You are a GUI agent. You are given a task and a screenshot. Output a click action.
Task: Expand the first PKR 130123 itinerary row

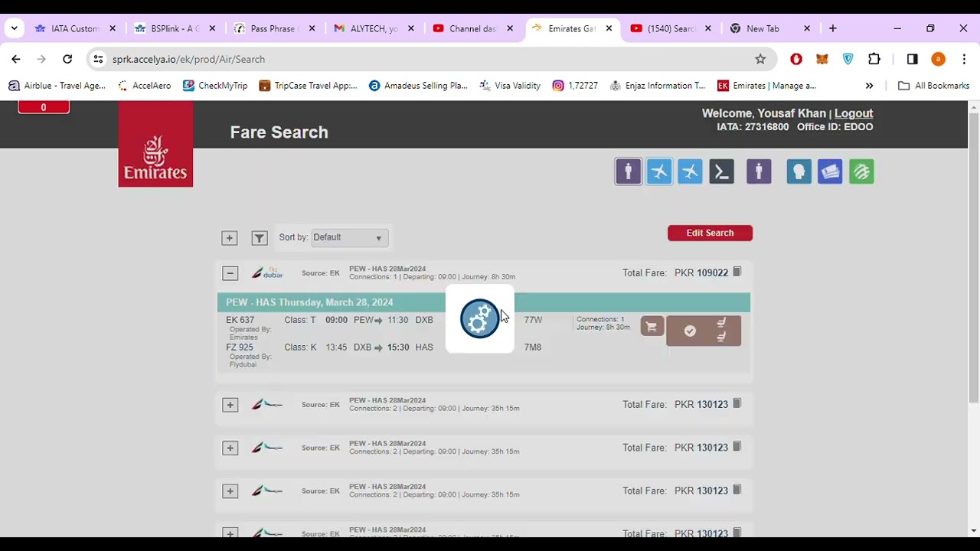pos(230,405)
